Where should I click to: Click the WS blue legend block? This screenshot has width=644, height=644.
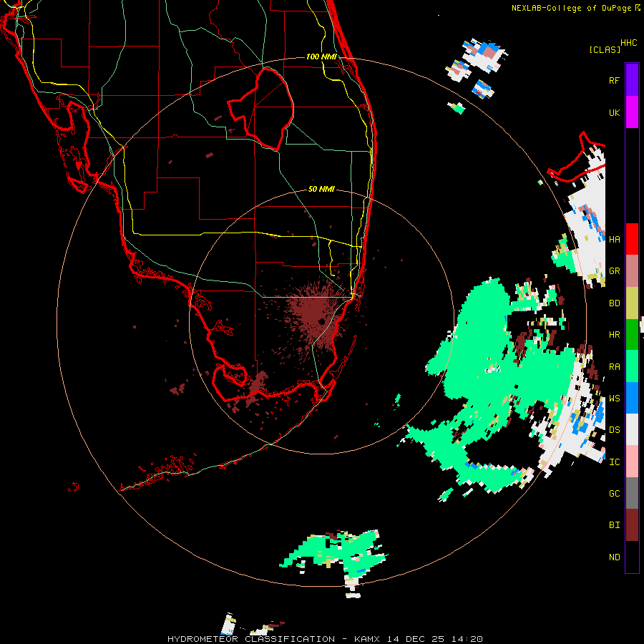click(x=632, y=398)
